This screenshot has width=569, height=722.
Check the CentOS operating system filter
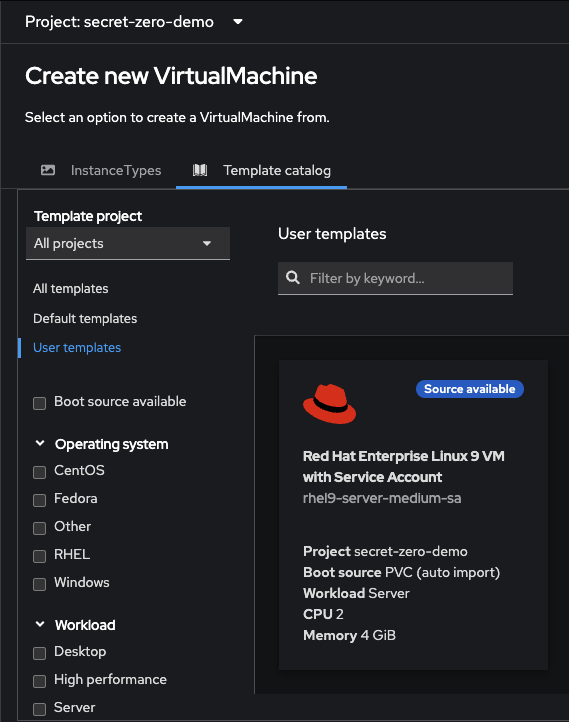(x=40, y=472)
